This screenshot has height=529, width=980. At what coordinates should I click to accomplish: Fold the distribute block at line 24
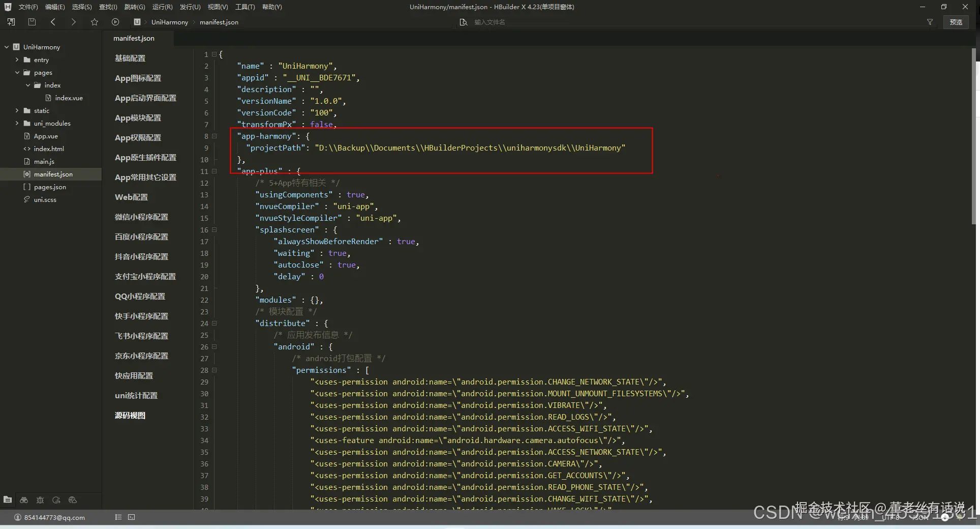[215, 323]
